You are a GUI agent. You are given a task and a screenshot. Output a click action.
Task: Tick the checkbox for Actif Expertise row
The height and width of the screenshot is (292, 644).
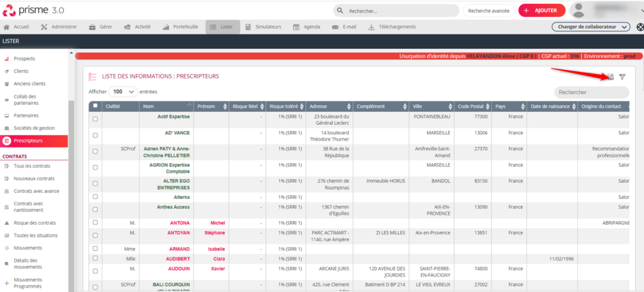coord(96,119)
